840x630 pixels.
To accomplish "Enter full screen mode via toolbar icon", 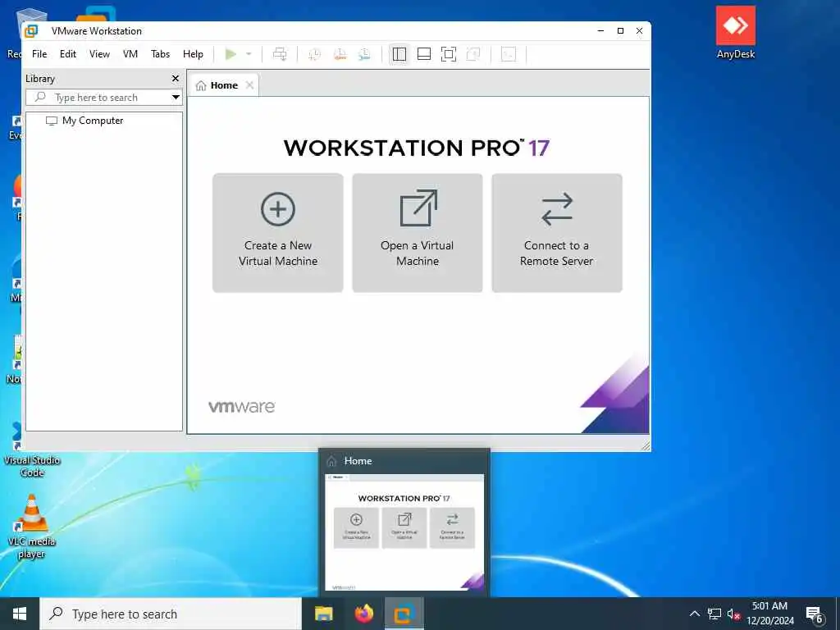I will [449, 54].
